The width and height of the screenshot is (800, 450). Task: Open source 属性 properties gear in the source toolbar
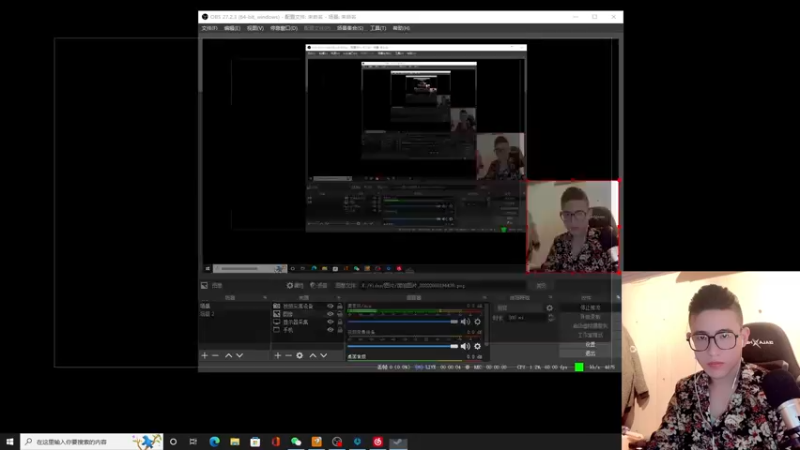point(295,286)
